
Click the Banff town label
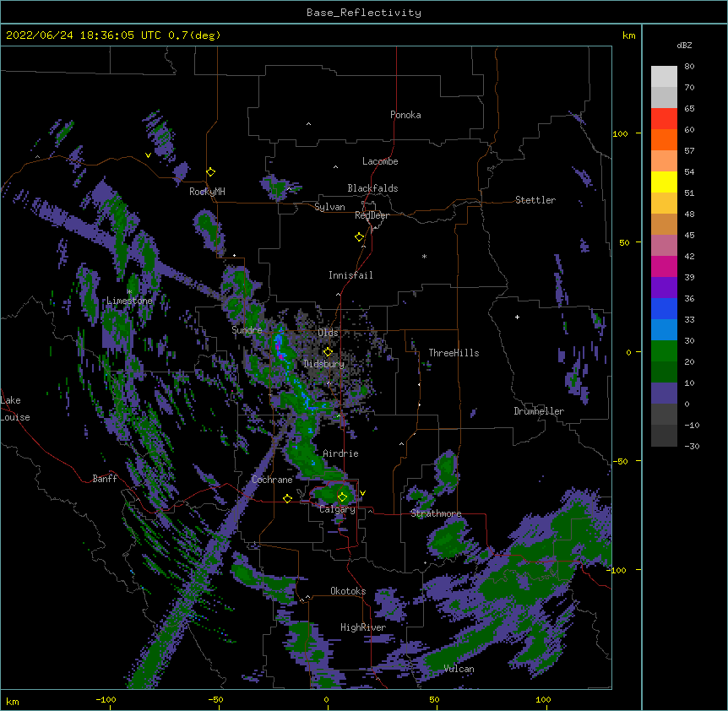coord(105,479)
